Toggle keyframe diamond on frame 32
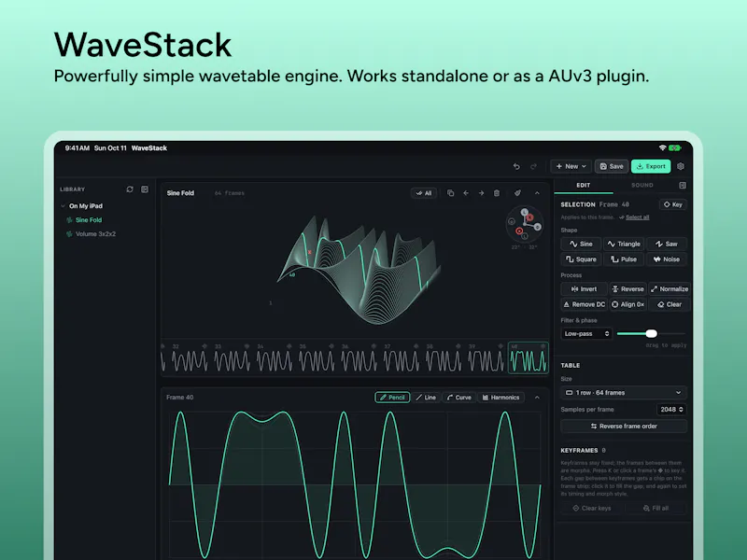 click(204, 346)
